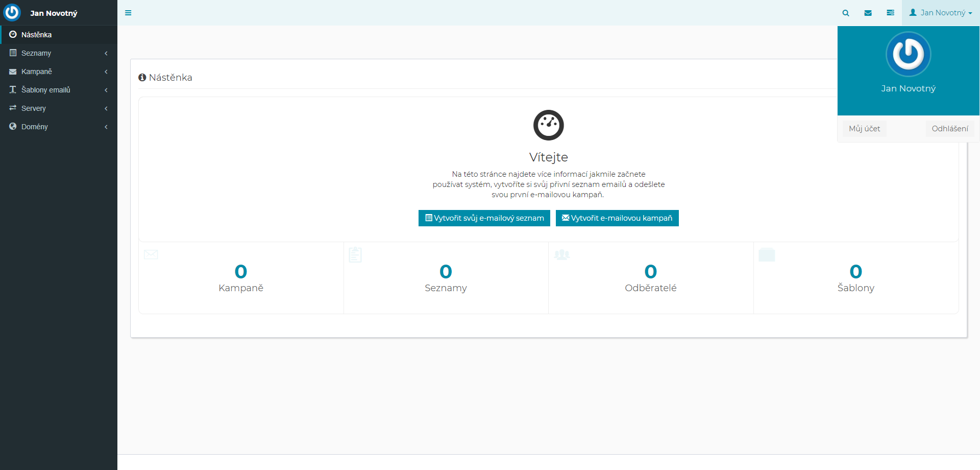The image size is (980, 470).
Task: Click the Seznamy list icon in sidebar
Action: tap(13, 53)
